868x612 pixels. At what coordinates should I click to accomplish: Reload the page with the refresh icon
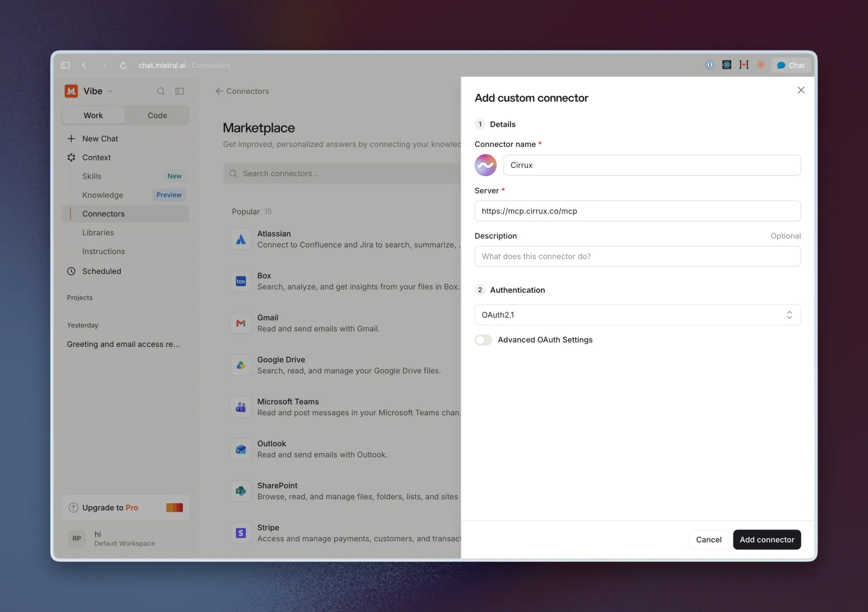click(x=123, y=65)
